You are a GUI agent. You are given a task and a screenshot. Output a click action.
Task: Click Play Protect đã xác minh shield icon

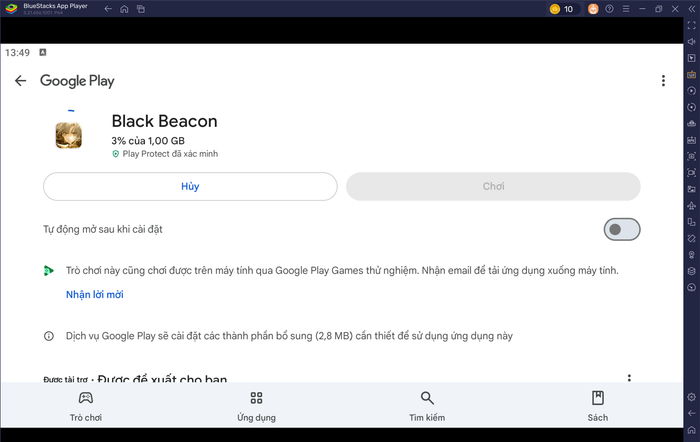[x=115, y=154]
